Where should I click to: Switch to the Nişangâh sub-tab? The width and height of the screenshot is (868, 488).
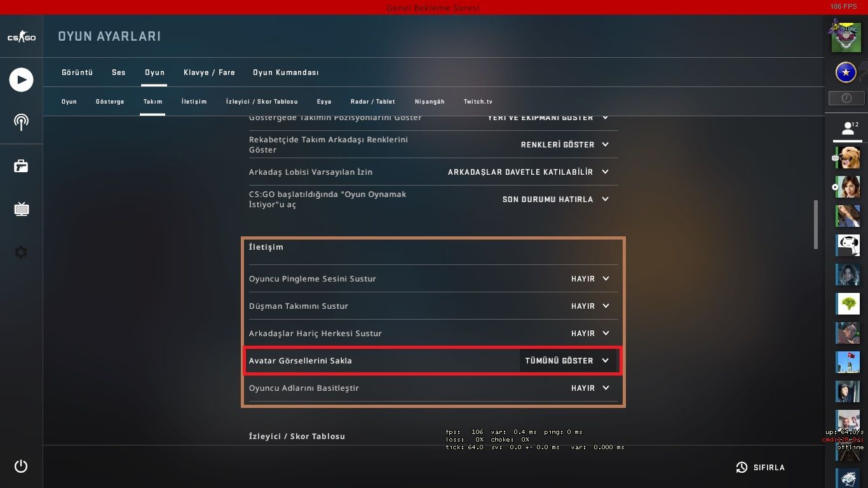coord(430,102)
